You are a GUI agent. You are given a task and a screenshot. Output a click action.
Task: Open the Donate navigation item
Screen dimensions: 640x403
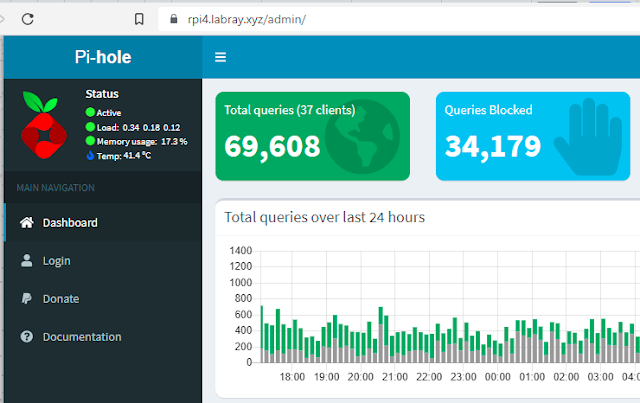pos(103,298)
